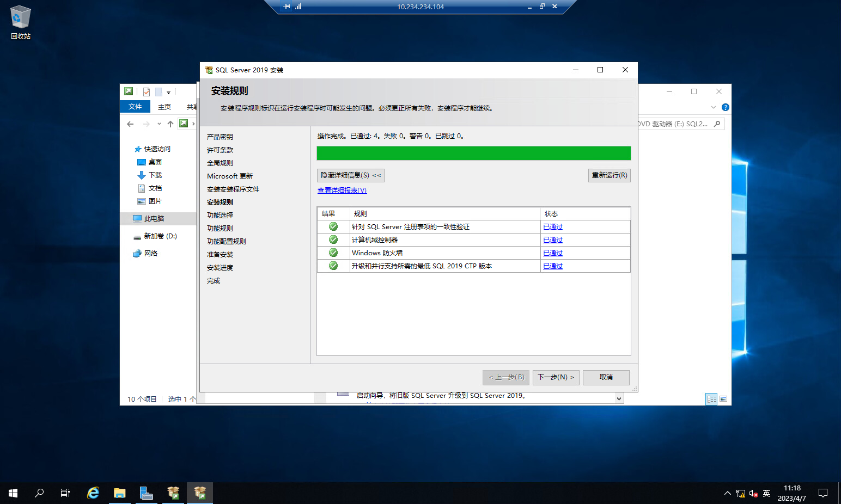Click the green installation rules progress bar
Screen dimensions: 841x504
473,153
